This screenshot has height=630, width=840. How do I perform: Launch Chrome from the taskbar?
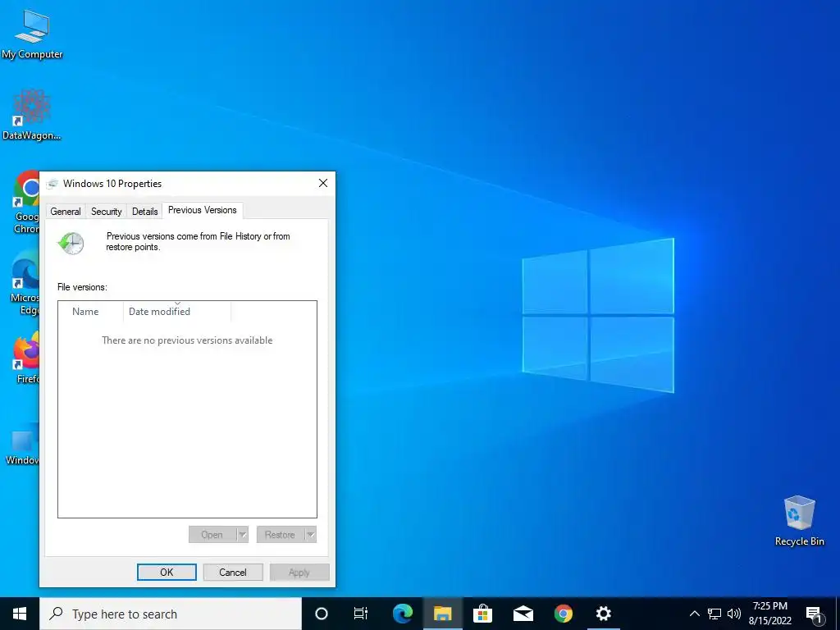(563, 614)
